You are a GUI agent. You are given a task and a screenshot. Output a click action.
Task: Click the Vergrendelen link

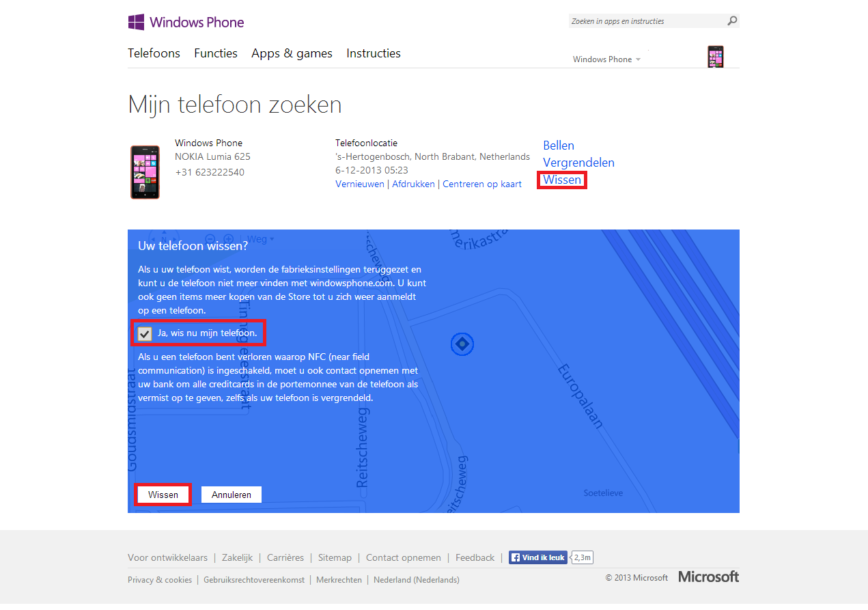point(578,163)
